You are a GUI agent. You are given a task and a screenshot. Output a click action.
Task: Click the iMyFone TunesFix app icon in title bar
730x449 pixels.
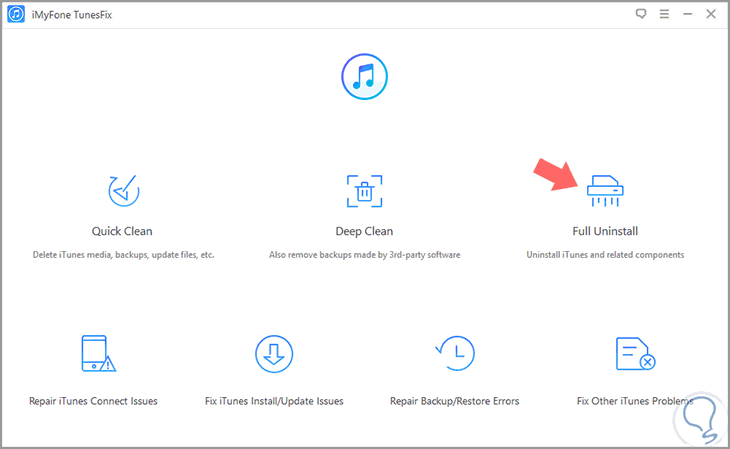click(16, 14)
